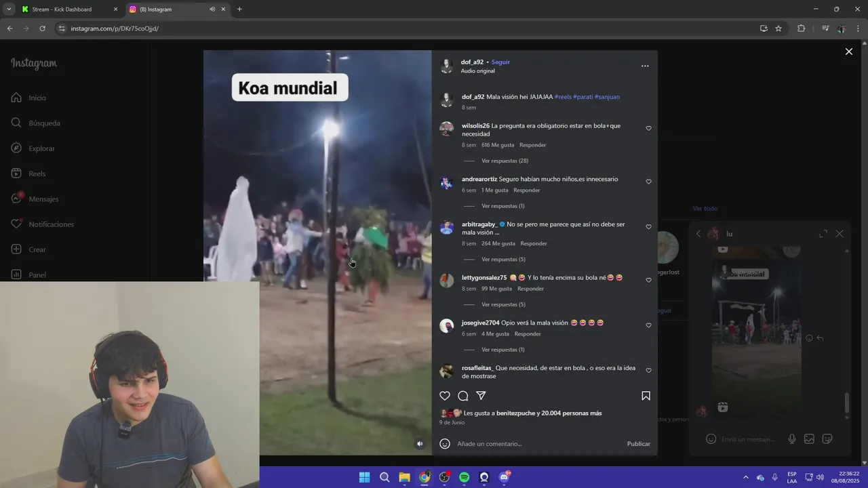Open Panel in the sidebar
This screenshot has height=488, width=868.
[x=28, y=274]
